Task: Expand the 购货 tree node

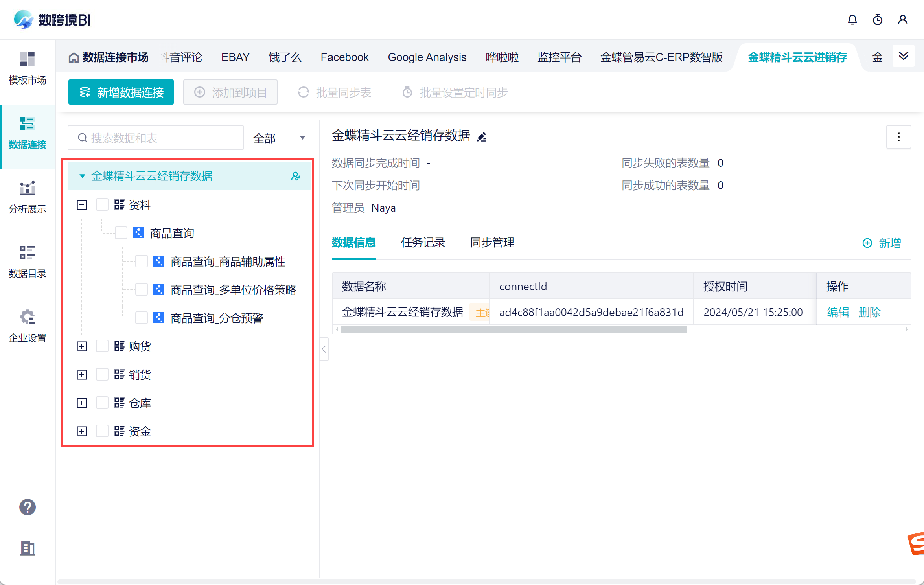Action: click(x=82, y=346)
